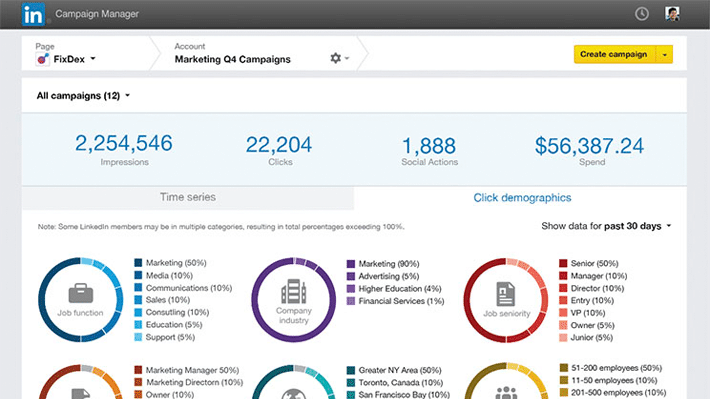Click the Company industry building icon
The image size is (710, 399).
coord(293,291)
